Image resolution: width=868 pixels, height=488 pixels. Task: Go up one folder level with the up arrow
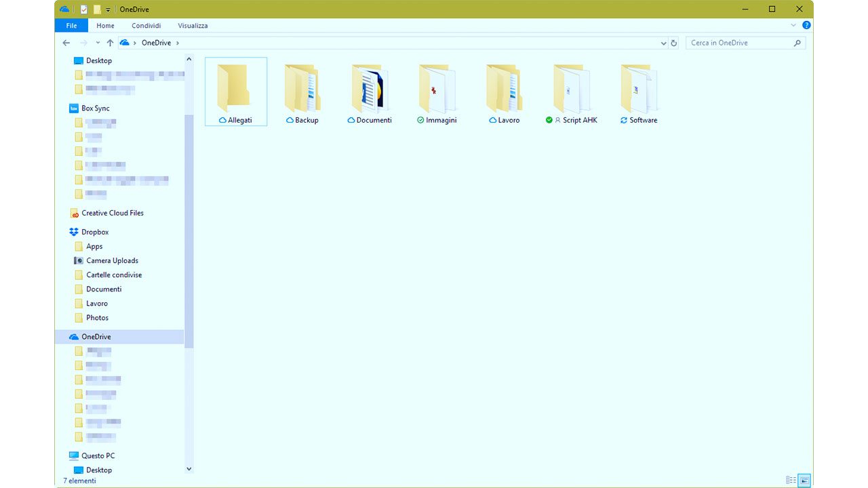click(x=110, y=43)
